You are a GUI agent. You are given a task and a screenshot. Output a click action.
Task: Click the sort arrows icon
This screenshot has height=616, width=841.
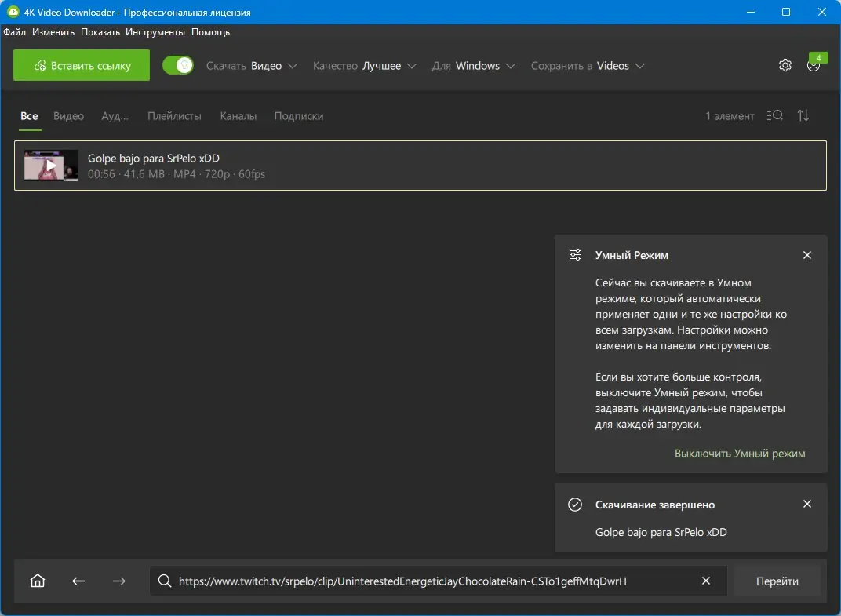[x=803, y=115]
